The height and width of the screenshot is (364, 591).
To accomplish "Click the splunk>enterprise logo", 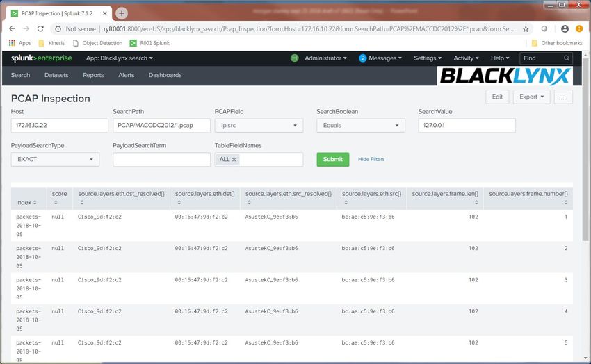I will (x=42, y=58).
